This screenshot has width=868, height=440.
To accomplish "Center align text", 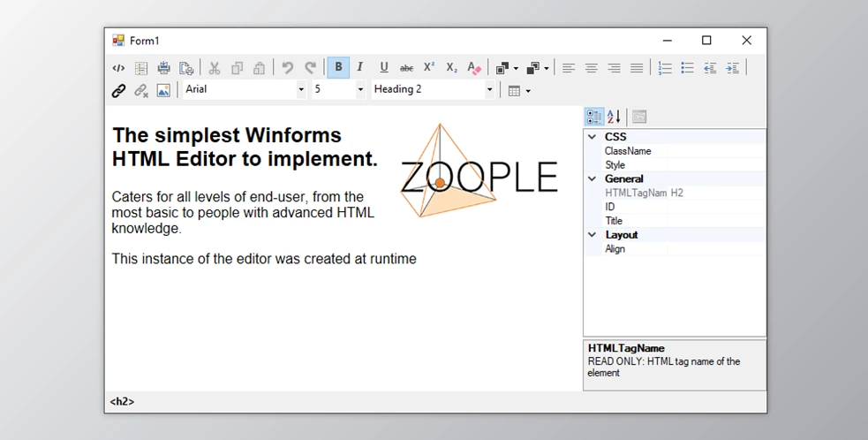I will [592, 68].
